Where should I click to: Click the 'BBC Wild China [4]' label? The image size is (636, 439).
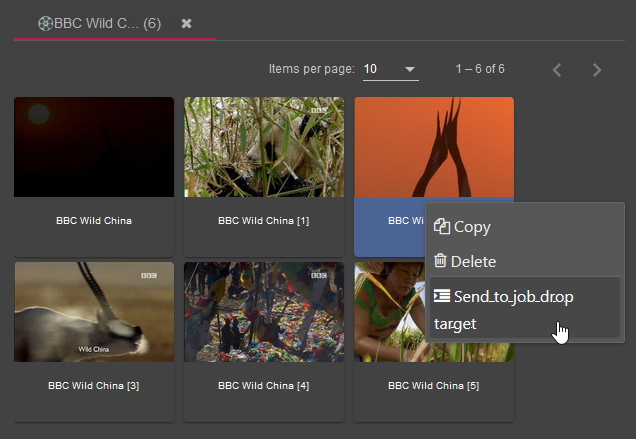(x=264, y=385)
